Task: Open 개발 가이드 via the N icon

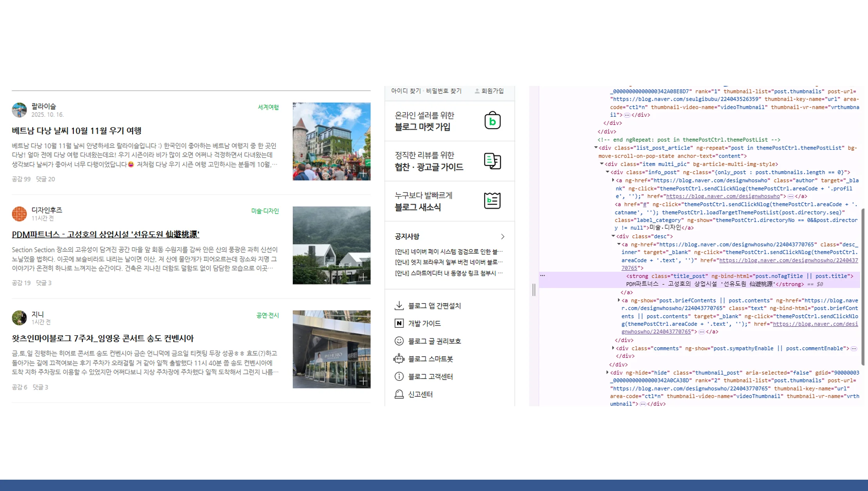Action: coord(399,323)
